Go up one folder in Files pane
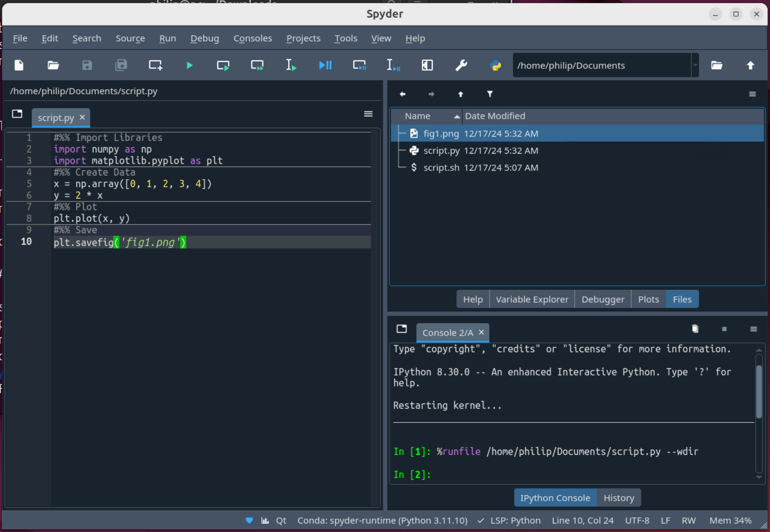770x532 pixels. click(x=460, y=94)
